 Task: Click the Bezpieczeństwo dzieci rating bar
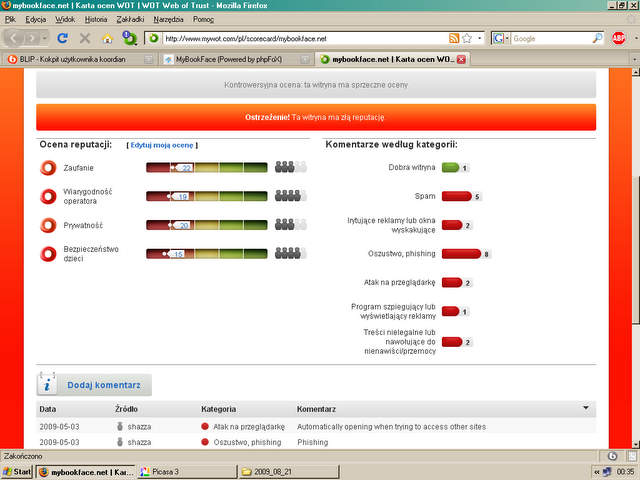pyautogui.click(x=207, y=254)
